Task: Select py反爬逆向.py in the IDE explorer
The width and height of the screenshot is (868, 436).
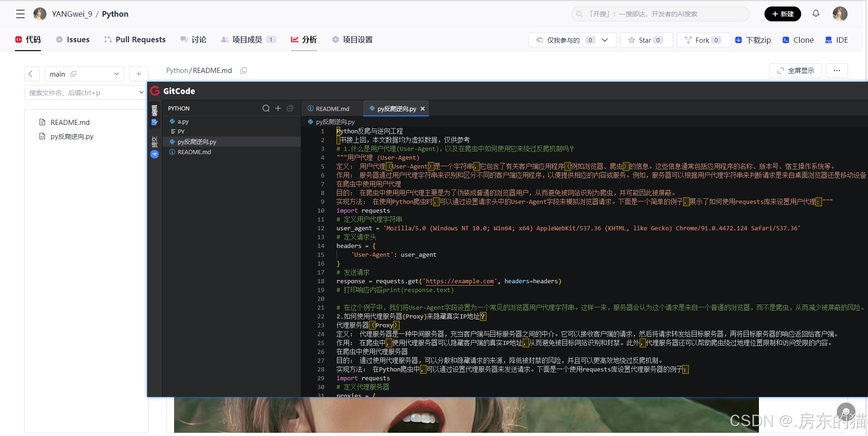Action: coord(231,142)
